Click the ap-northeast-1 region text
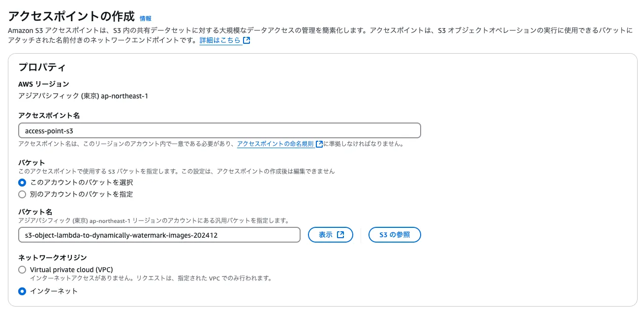 tap(124, 96)
